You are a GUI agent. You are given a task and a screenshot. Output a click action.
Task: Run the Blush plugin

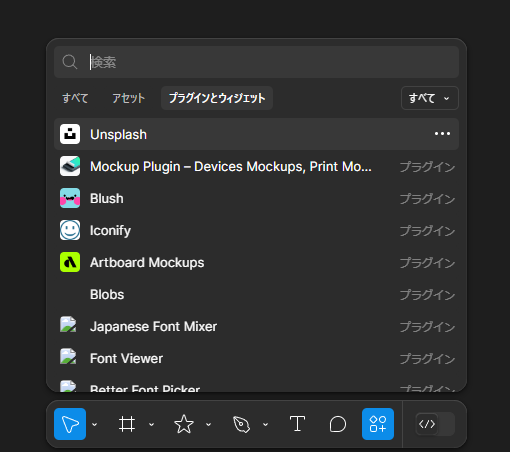click(256, 198)
